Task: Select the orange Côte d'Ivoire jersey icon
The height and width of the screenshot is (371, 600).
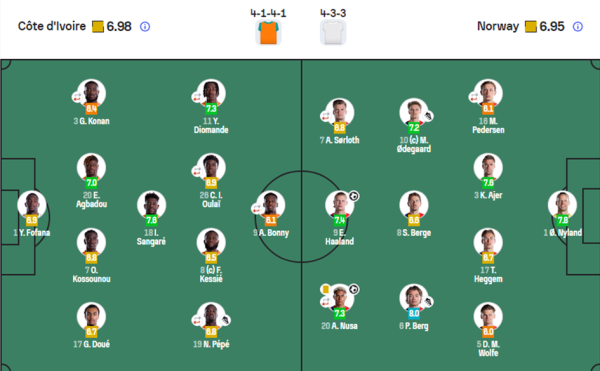Action: [x=268, y=33]
